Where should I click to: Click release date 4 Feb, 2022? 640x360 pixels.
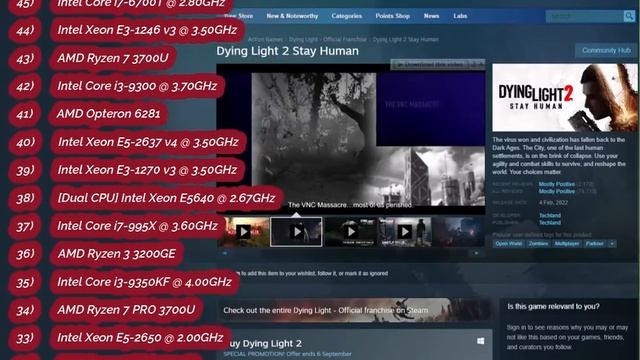pyautogui.click(x=553, y=202)
